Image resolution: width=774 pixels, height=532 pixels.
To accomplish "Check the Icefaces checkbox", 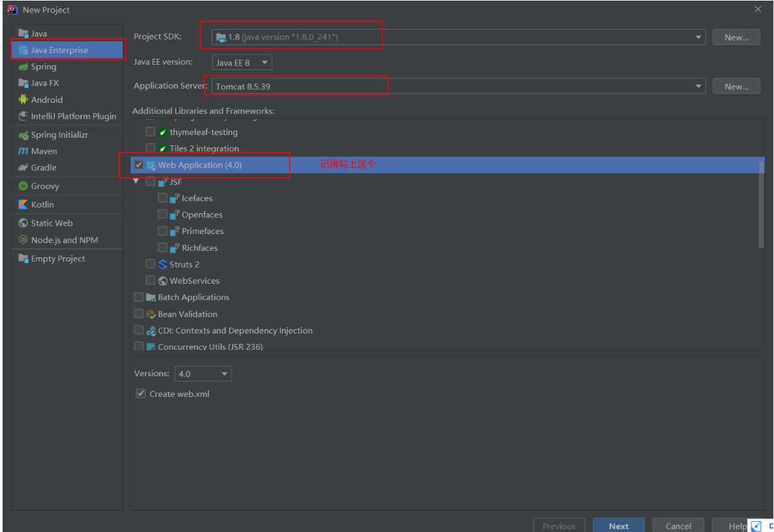I will 162,198.
